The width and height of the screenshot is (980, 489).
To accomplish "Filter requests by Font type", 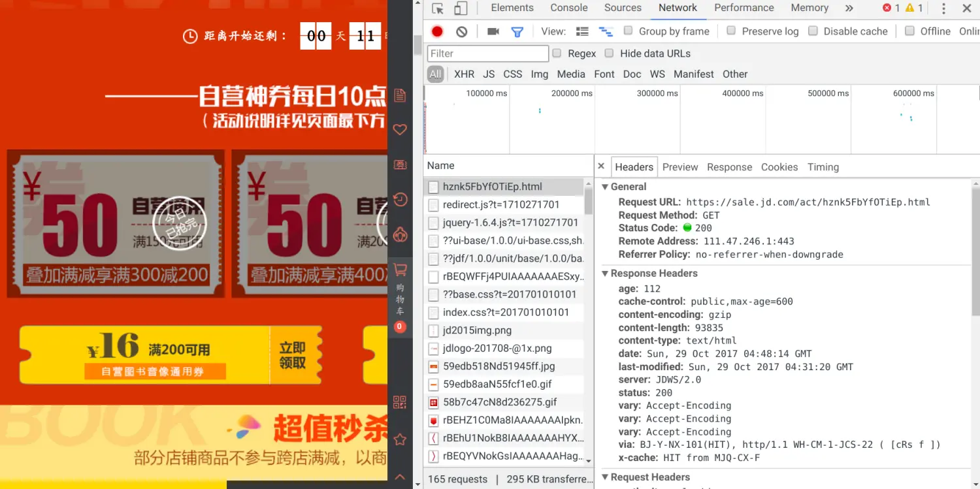I will tap(604, 74).
